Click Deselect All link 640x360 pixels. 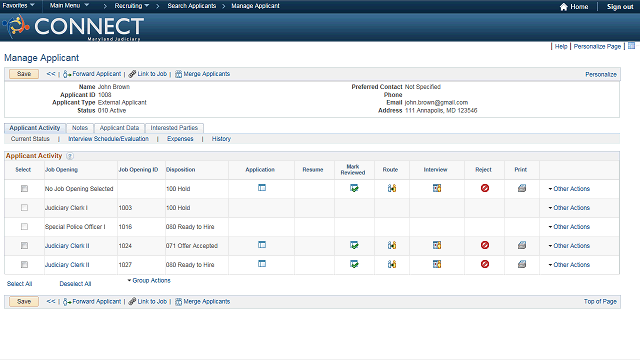tap(75, 284)
